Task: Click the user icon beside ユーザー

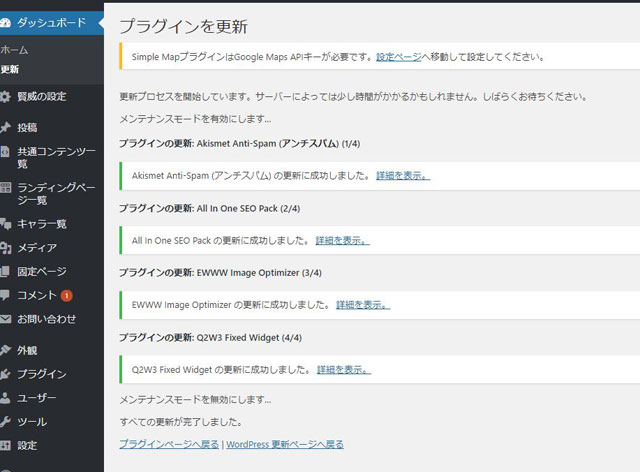Action: click(x=5, y=398)
